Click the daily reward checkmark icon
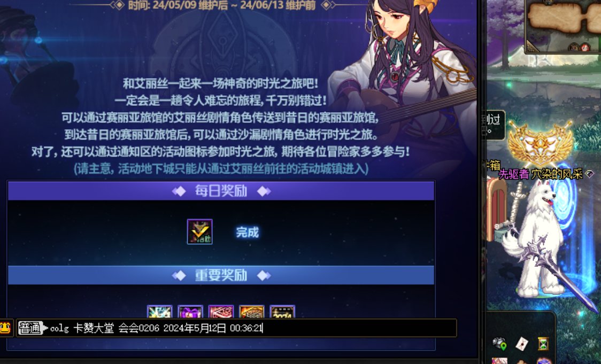Viewport: 601px width, 364px height. (x=199, y=231)
